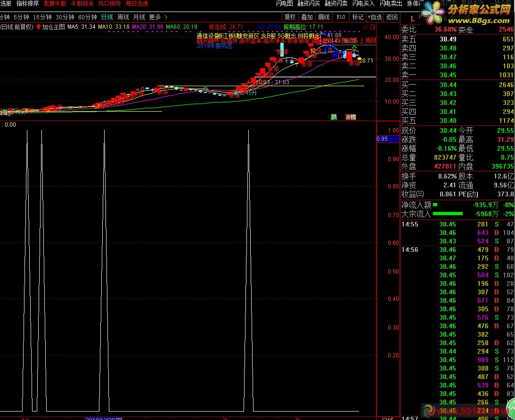Screen dimensions: 515x420
Task: Click the 14:55 tick row with volume 201
Action: click(x=458, y=224)
